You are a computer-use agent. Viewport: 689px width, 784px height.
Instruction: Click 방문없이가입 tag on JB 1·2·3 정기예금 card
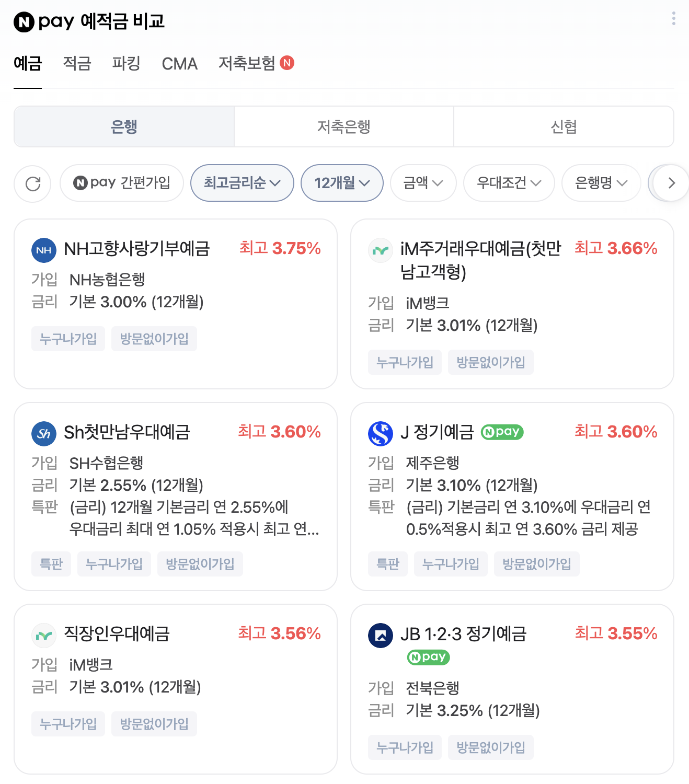[x=491, y=747]
